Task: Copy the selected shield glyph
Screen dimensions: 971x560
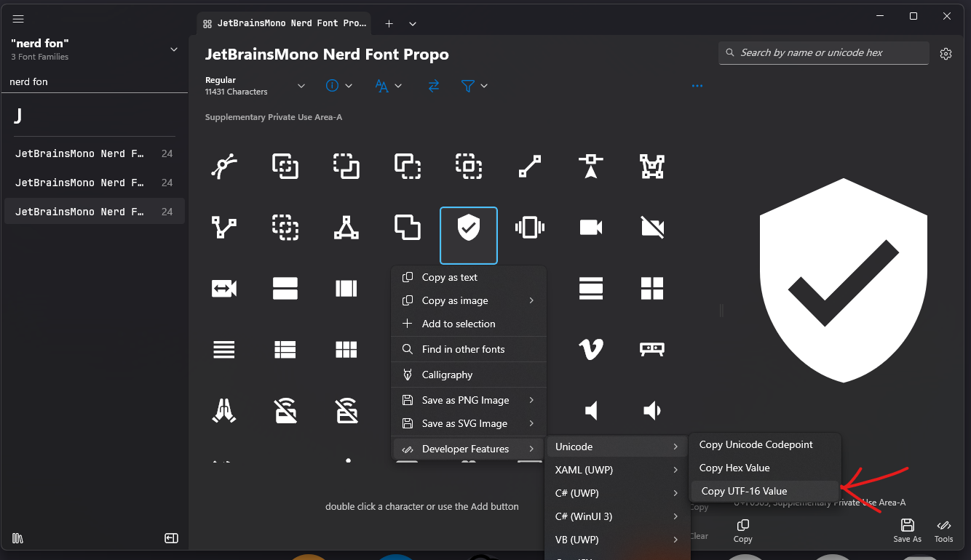Action: [742, 531]
